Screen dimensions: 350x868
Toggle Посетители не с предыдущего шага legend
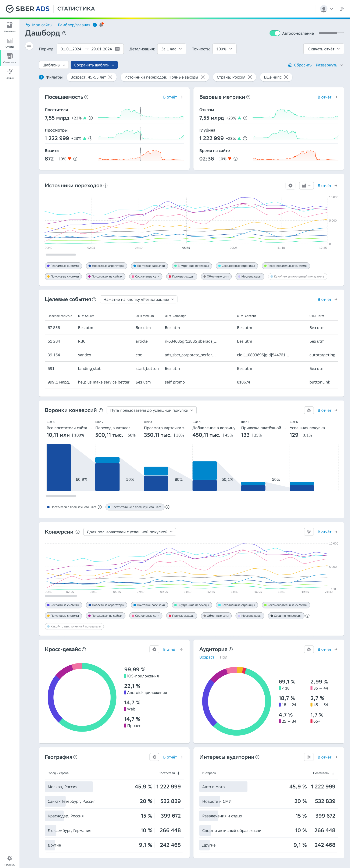[135, 507]
